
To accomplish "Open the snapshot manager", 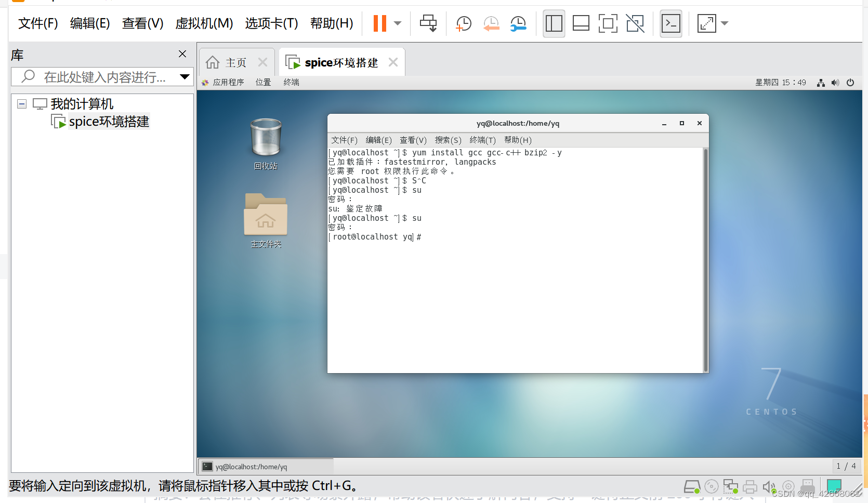I will [x=518, y=23].
